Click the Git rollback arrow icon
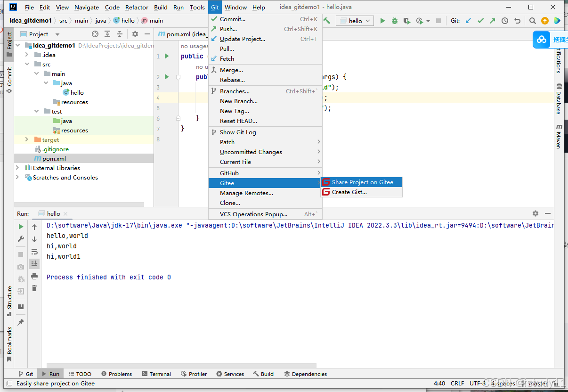Screen dimensions: 568x392 pyautogui.click(x=517, y=21)
